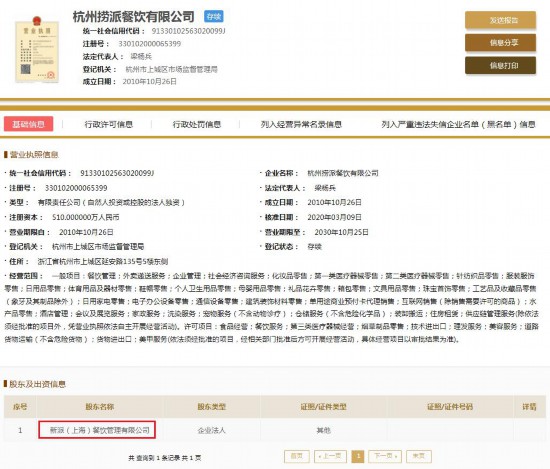Open the business license thumbnail image
550x469 pixels.
37,49
